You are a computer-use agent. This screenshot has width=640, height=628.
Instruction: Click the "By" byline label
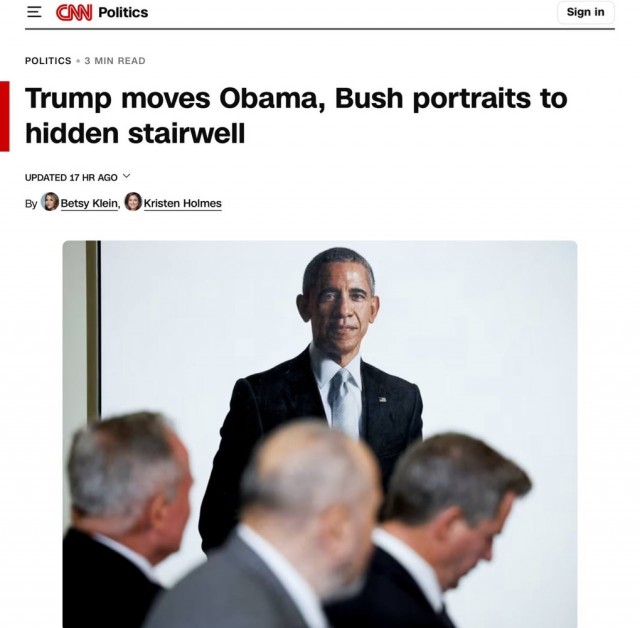[x=31, y=203]
